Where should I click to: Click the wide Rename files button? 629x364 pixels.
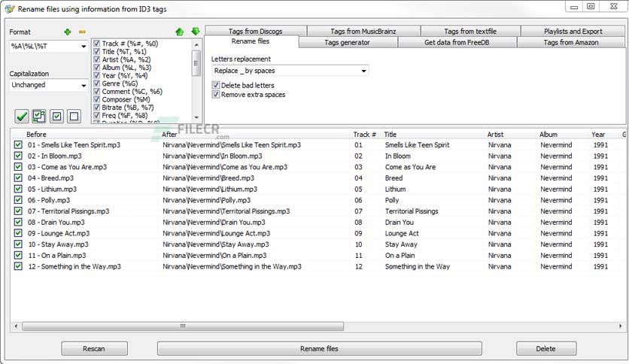click(x=319, y=348)
